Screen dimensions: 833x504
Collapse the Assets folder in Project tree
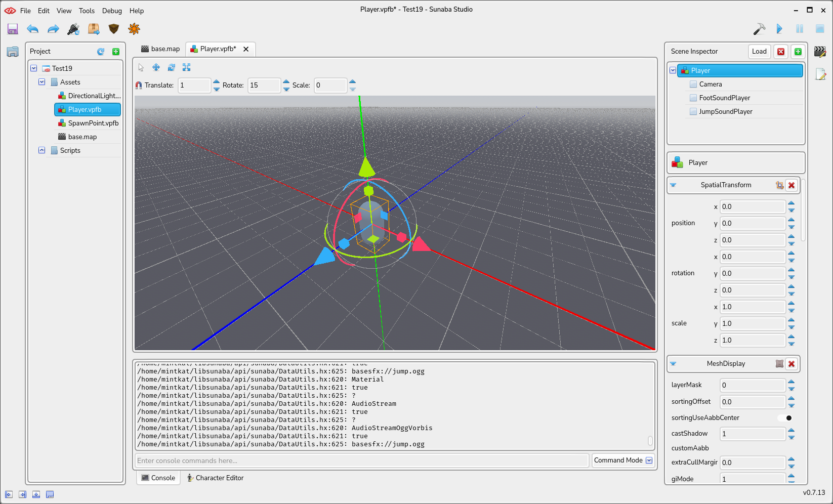(42, 82)
